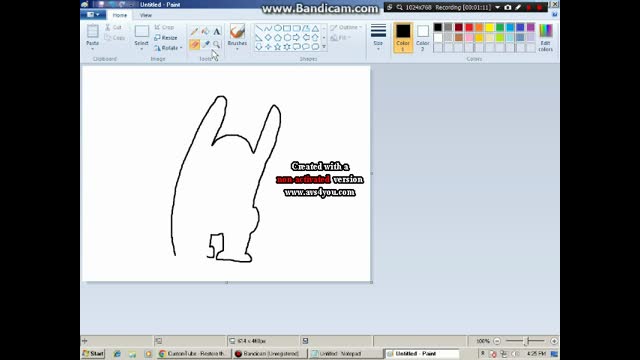This screenshot has height=360, width=640.
Task: Click the zoom out minus button
Action: (x=497, y=341)
